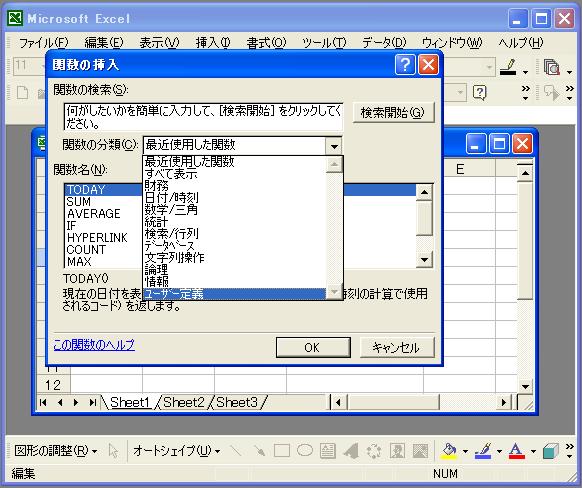The image size is (582, 488).
Task: Open the 関数の分類 dropdown arrow
Action: 334,145
